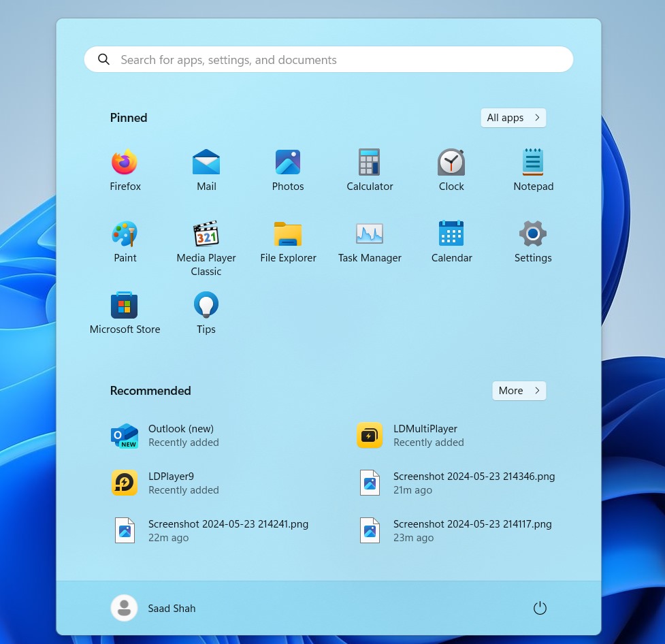
Task: Launch Notepad
Action: click(533, 170)
